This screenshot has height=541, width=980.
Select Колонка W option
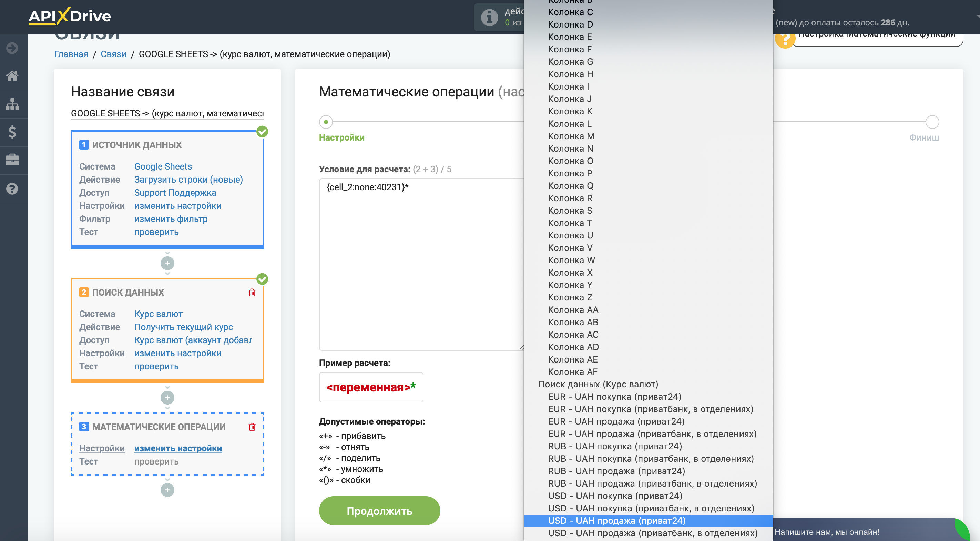coord(648,260)
